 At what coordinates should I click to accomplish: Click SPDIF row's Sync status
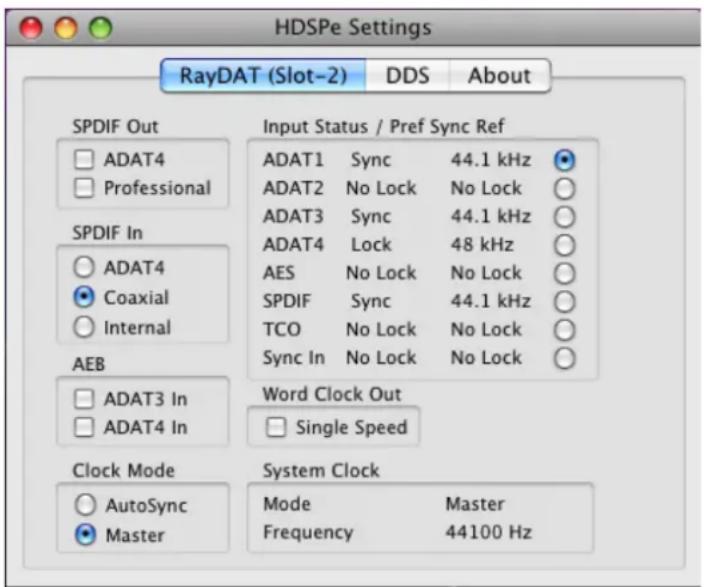pos(371,301)
